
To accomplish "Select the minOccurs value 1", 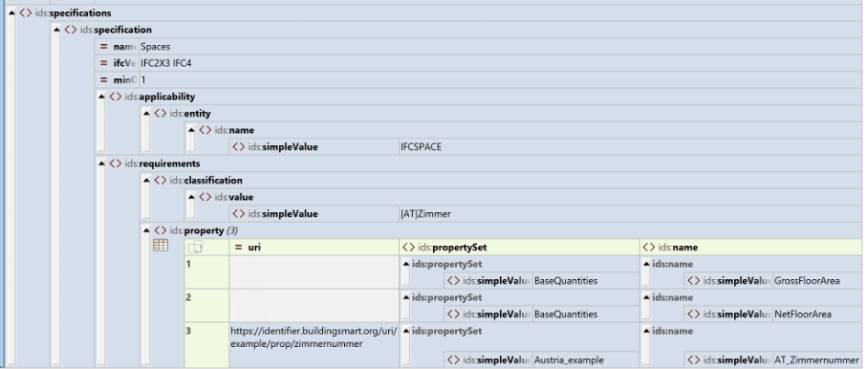I will coord(500,80).
